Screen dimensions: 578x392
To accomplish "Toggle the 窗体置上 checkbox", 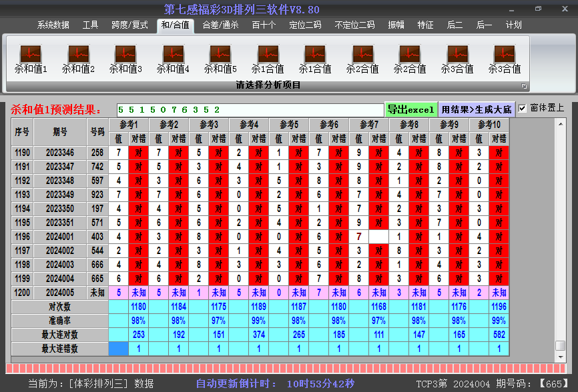I will click(x=523, y=108).
